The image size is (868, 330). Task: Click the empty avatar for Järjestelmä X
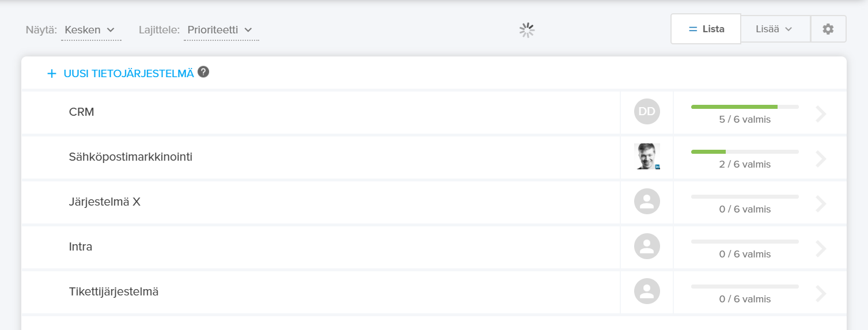(x=647, y=202)
